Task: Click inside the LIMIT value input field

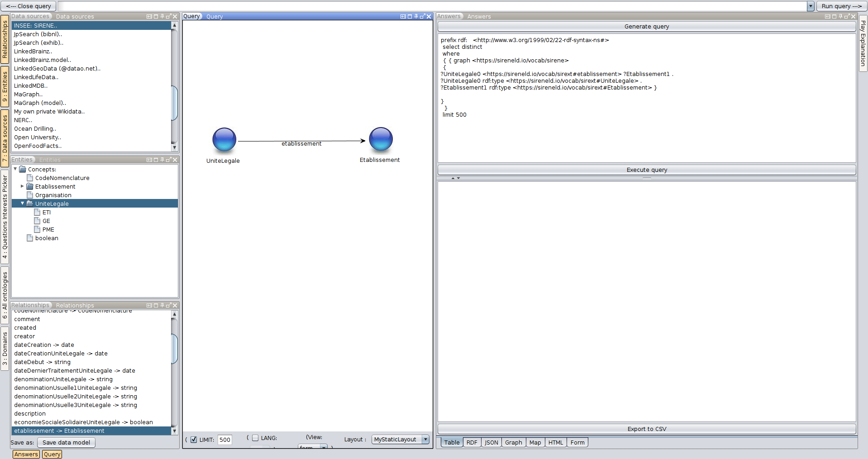Action: tap(224, 440)
